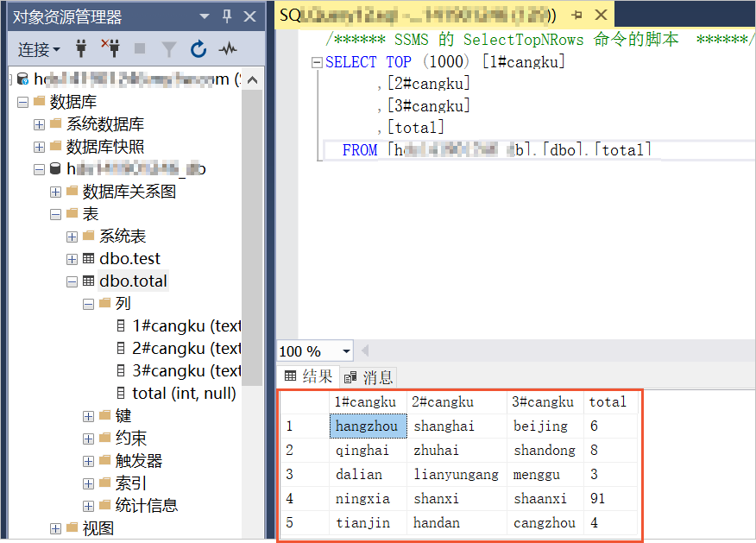Click the filter funnel icon
756x543 pixels.
pos(169,48)
